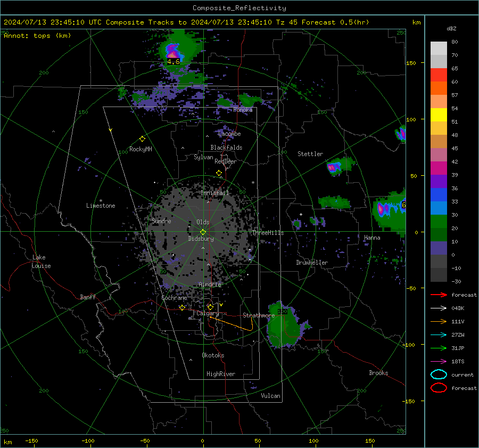Click the yellow diamond marker near RockyMH
Screen dimensions: 479x448
[x=142, y=139]
